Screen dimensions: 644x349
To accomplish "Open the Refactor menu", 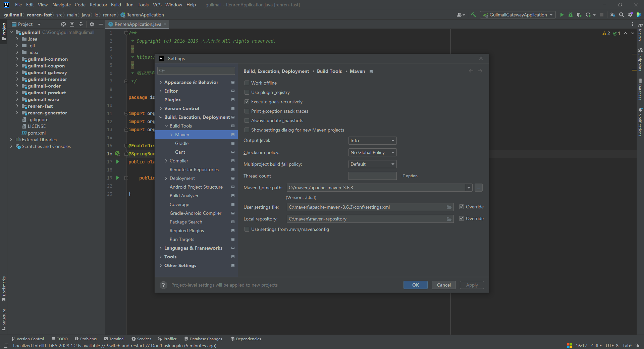I will coord(98,5).
